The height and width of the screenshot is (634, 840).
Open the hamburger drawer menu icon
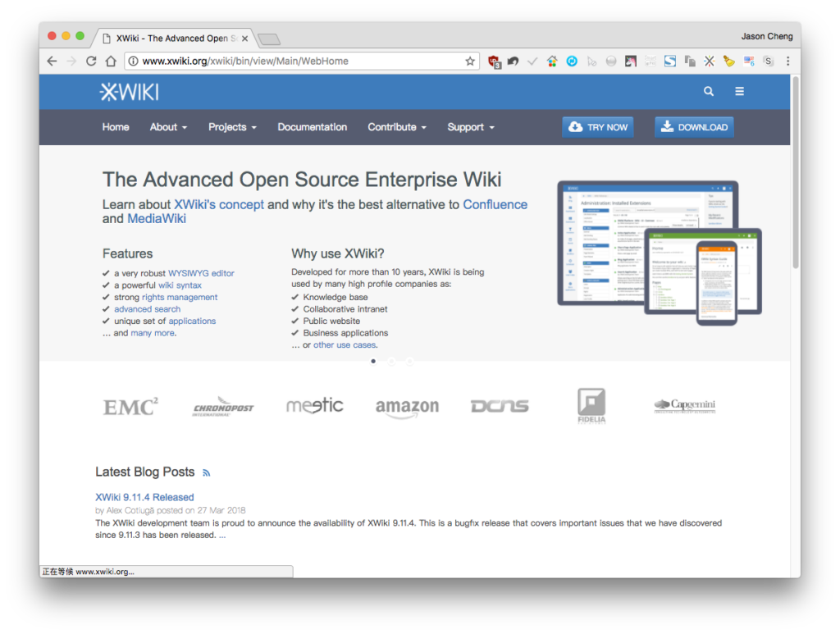coord(739,92)
